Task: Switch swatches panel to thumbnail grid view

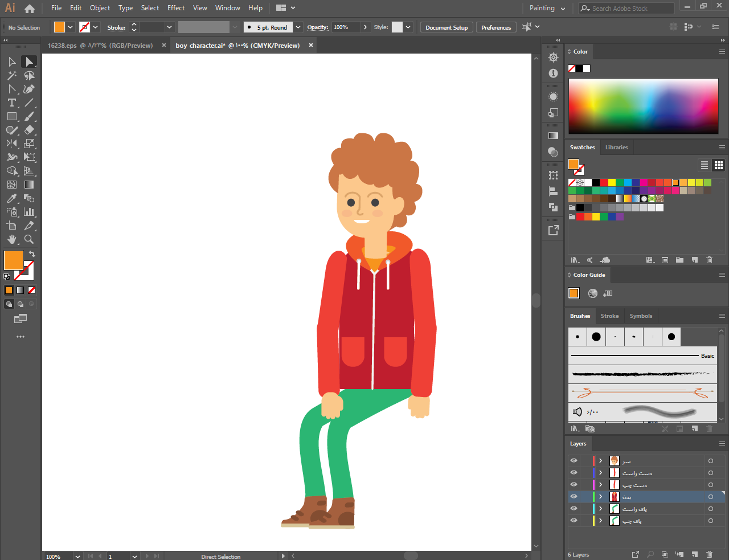Action: 719,165
